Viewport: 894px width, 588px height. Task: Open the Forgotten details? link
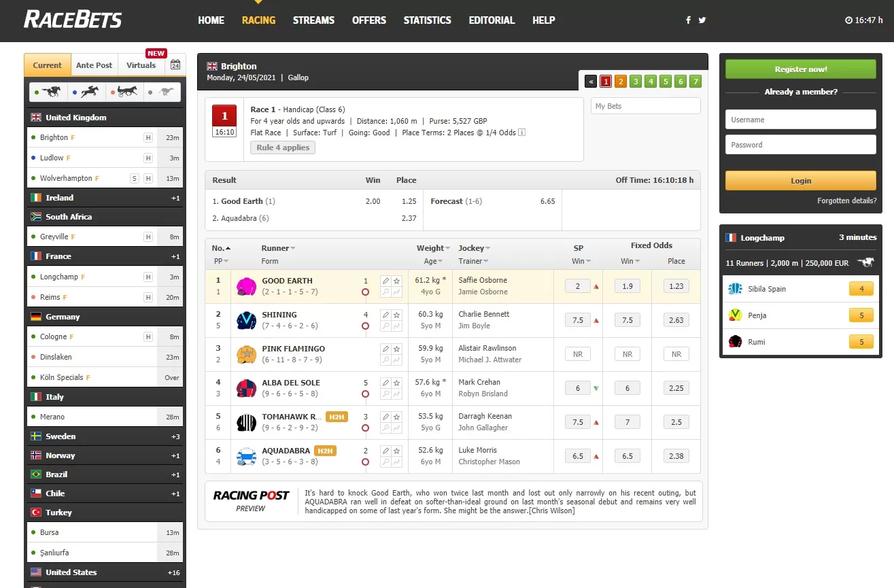click(x=846, y=201)
